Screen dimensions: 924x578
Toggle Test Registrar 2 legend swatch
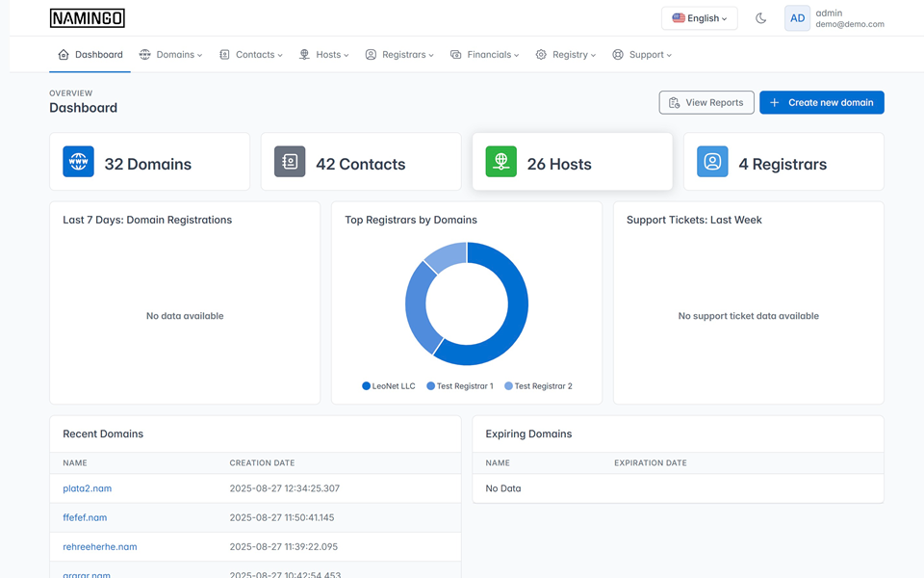(x=508, y=385)
